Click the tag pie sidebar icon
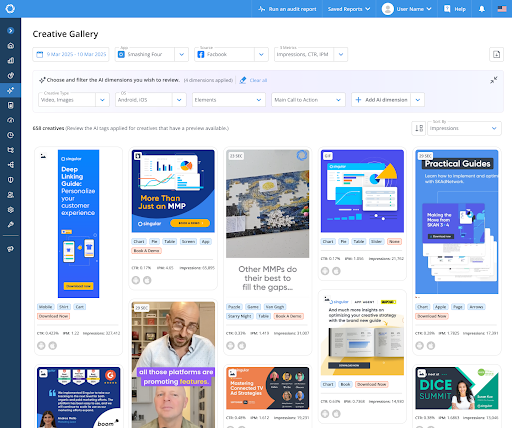This screenshot has width=512, height=428. [10, 75]
